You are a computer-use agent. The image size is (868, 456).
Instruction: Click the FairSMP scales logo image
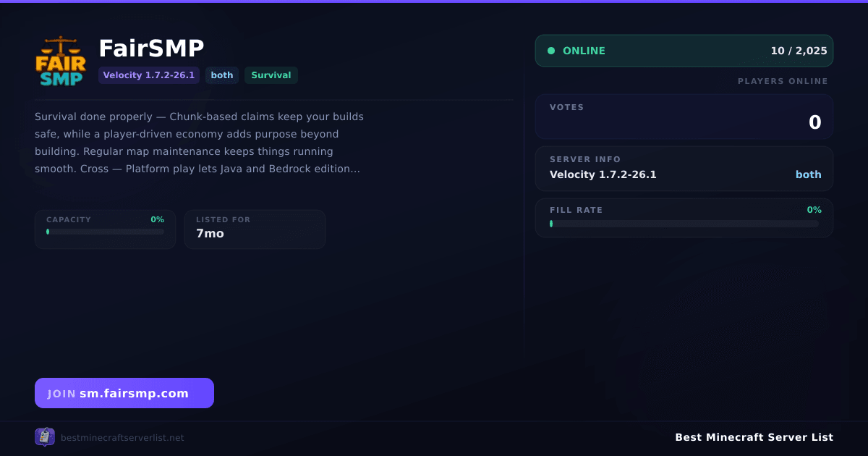point(61,61)
